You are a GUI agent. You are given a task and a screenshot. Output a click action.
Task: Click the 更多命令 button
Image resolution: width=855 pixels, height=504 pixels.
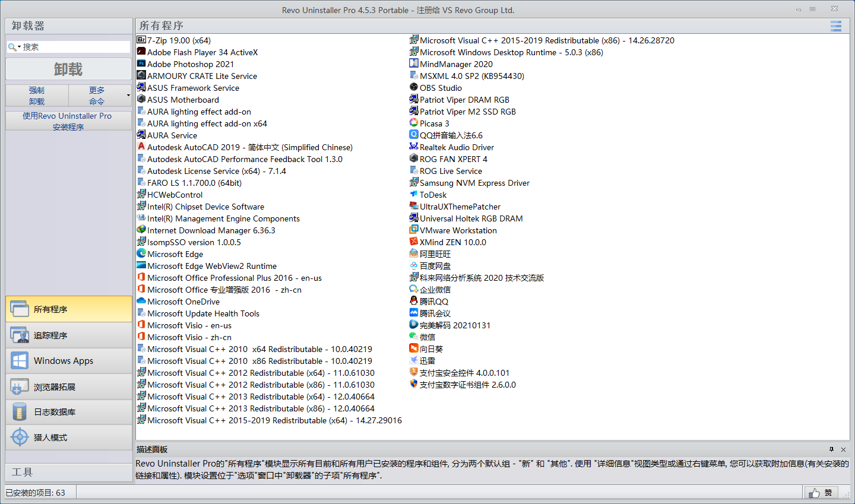point(97,96)
